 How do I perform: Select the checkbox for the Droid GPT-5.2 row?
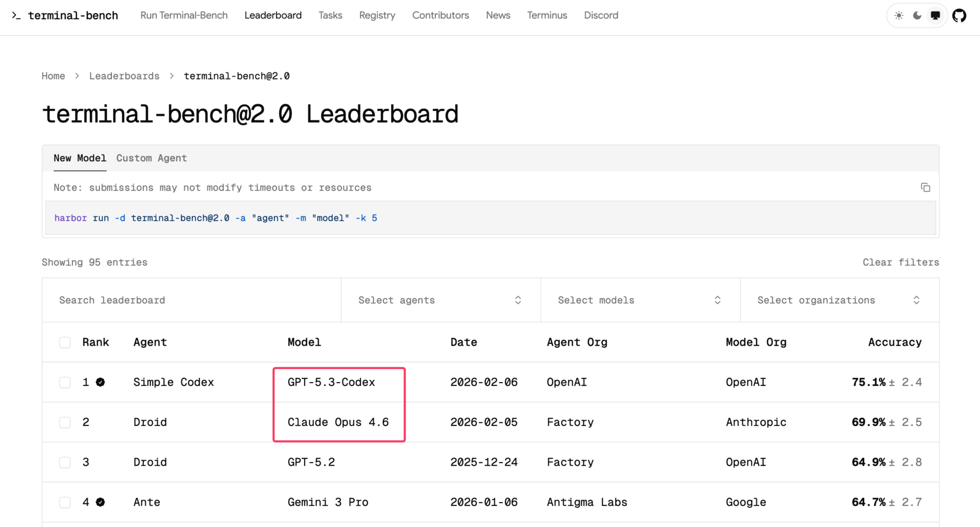click(65, 462)
